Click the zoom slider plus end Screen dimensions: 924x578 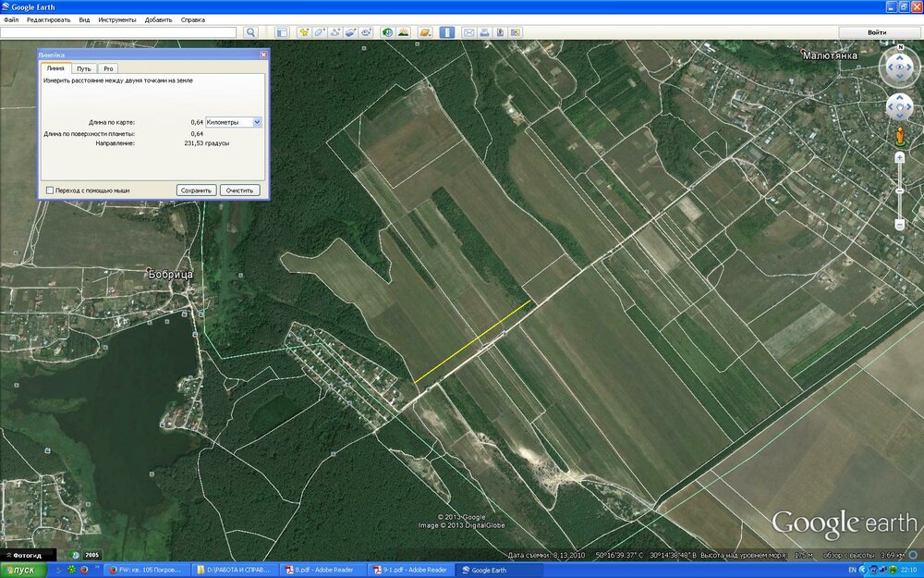(899, 158)
